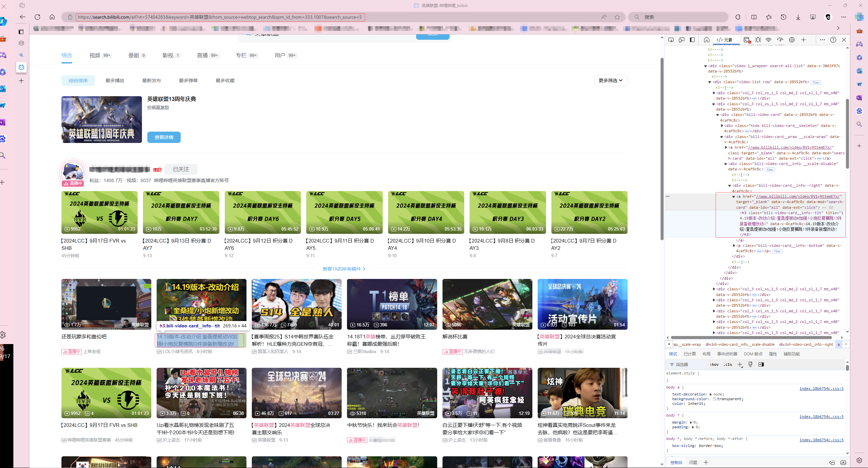Expand the margin property triangle in Styles

tap(691, 423)
